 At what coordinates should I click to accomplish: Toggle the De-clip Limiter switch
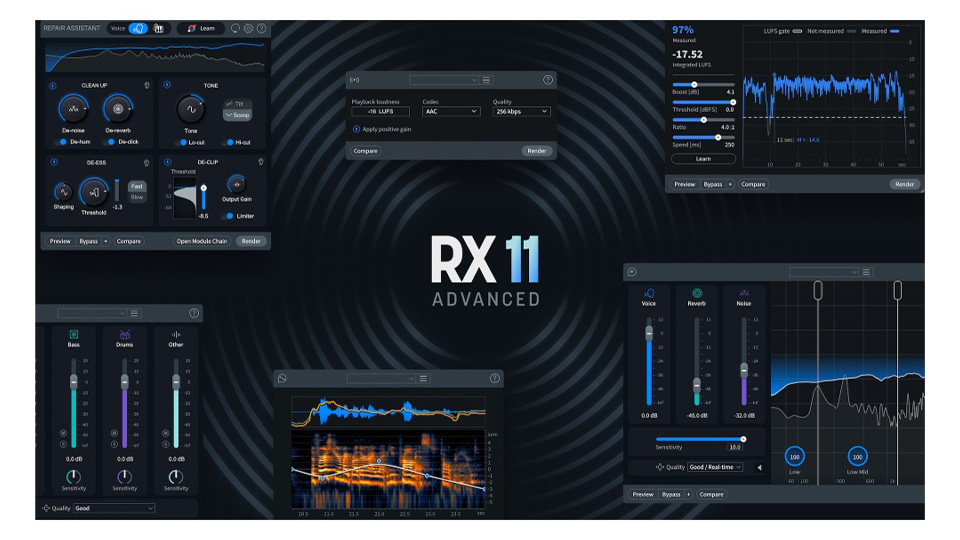pos(228,215)
